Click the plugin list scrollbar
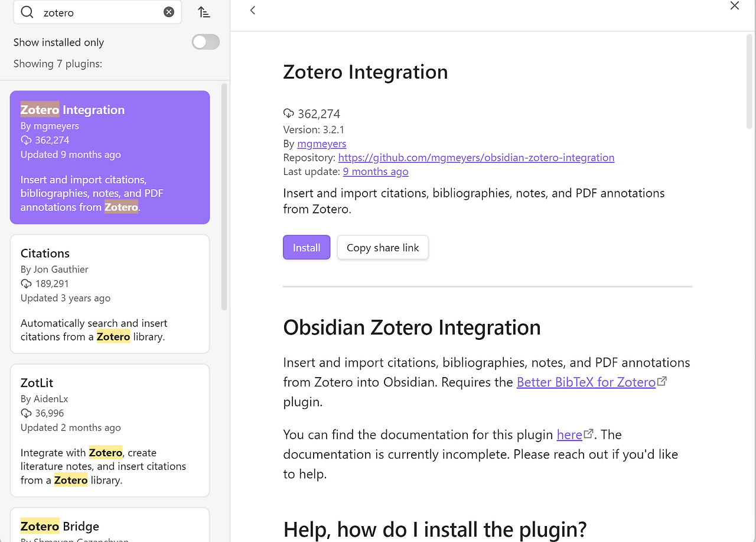756x542 pixels. [x=224, y=197]
